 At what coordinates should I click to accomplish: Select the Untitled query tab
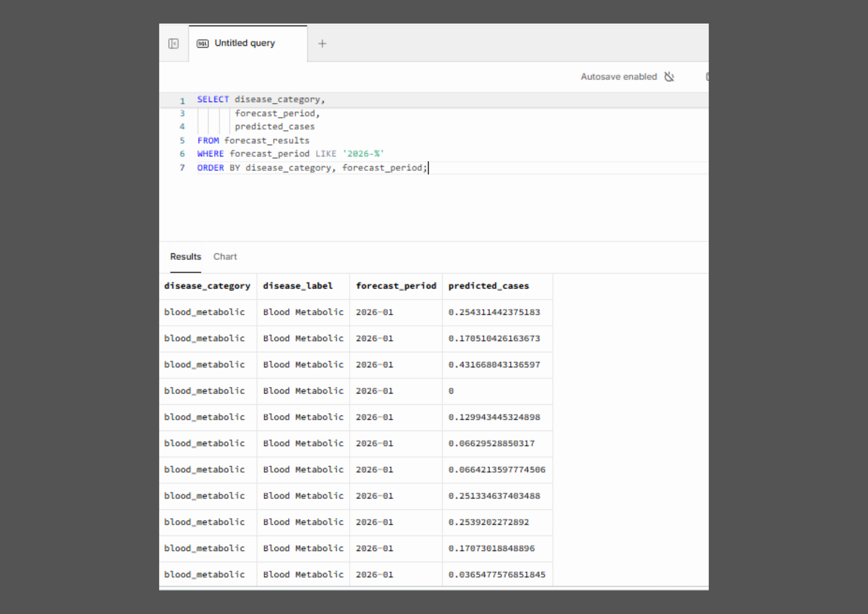248,43
